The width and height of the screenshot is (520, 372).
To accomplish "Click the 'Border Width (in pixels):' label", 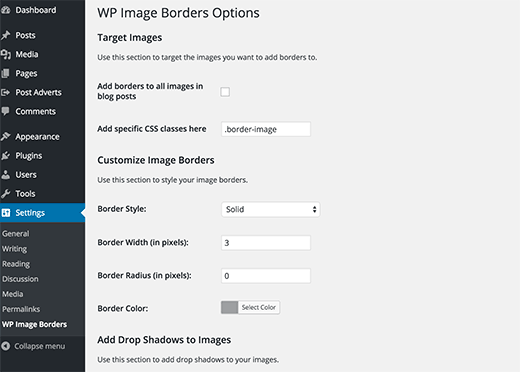I will pos(143,242).
